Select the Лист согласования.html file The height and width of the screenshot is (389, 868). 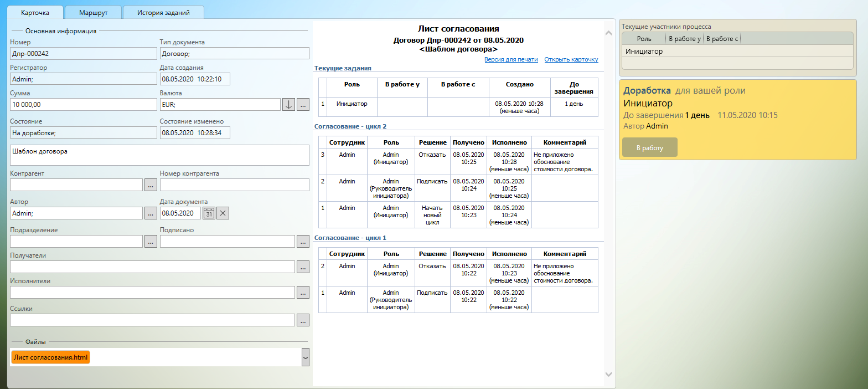[51, 357]
